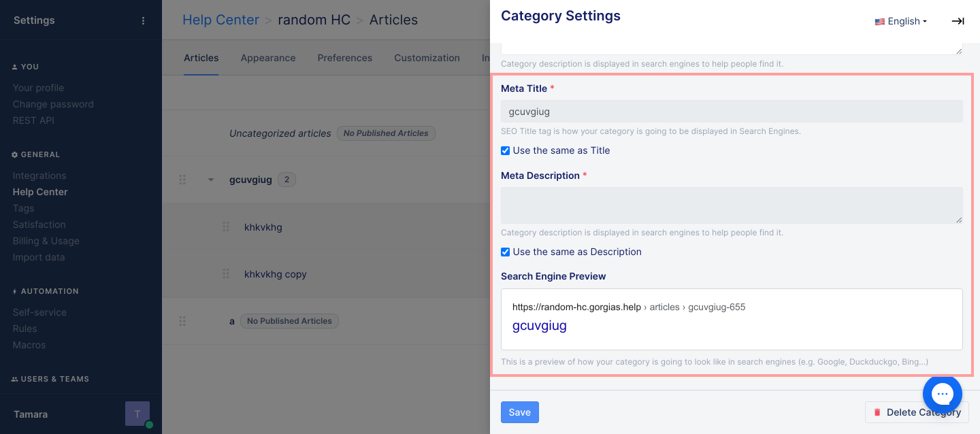
Task: Save the category settings
Action: [519, 412]
